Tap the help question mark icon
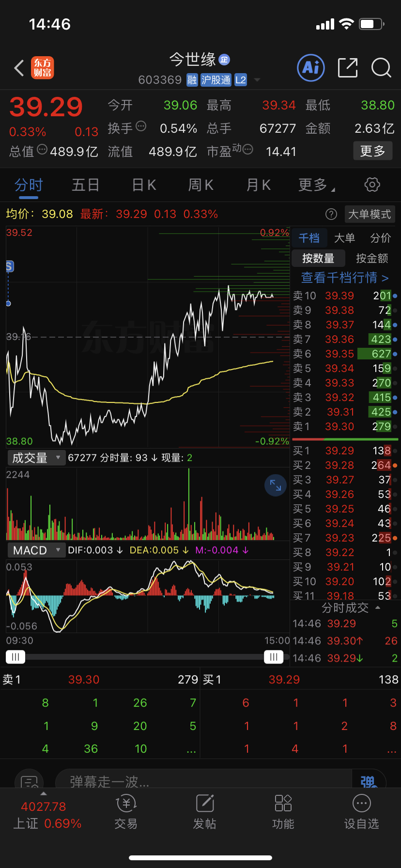Image resolution: width=401 pixels, height=868 pixels. [x=331, y=214]
